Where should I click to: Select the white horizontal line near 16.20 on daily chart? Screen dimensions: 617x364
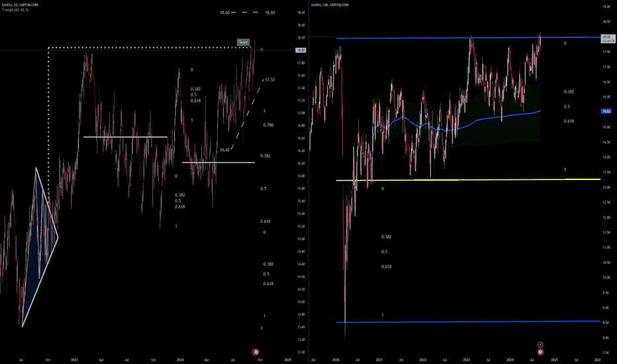(218, 162)
